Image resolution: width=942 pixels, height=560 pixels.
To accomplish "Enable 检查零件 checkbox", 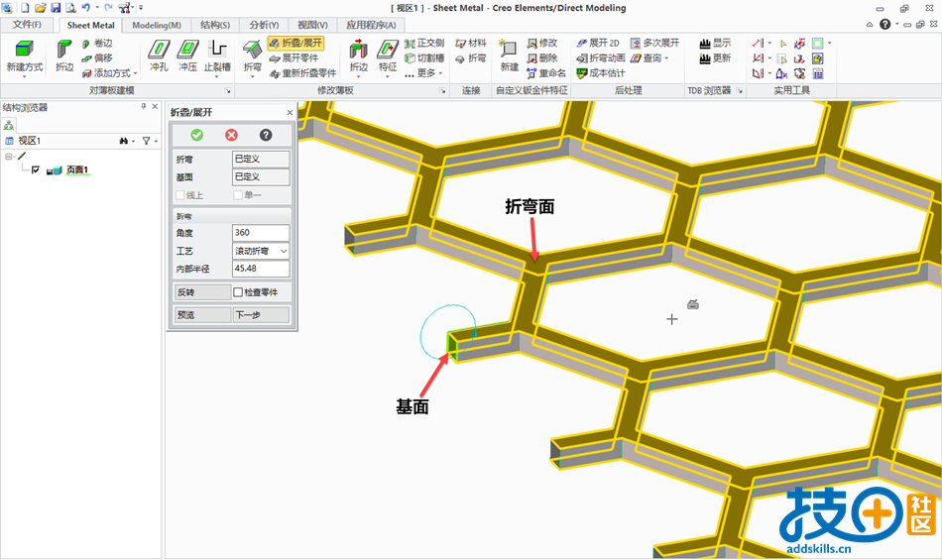I will tap(238, 292).
